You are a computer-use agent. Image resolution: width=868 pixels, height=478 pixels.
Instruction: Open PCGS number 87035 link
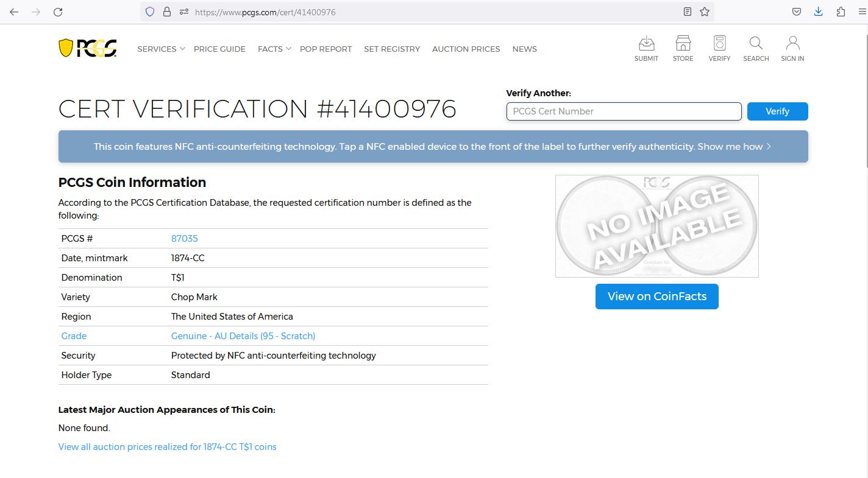(x=184, y=239)
